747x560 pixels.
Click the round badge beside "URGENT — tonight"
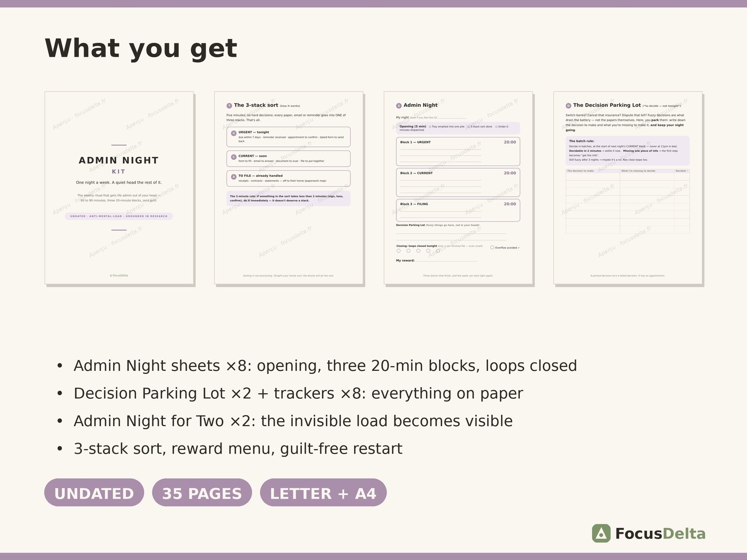(234, 133)
